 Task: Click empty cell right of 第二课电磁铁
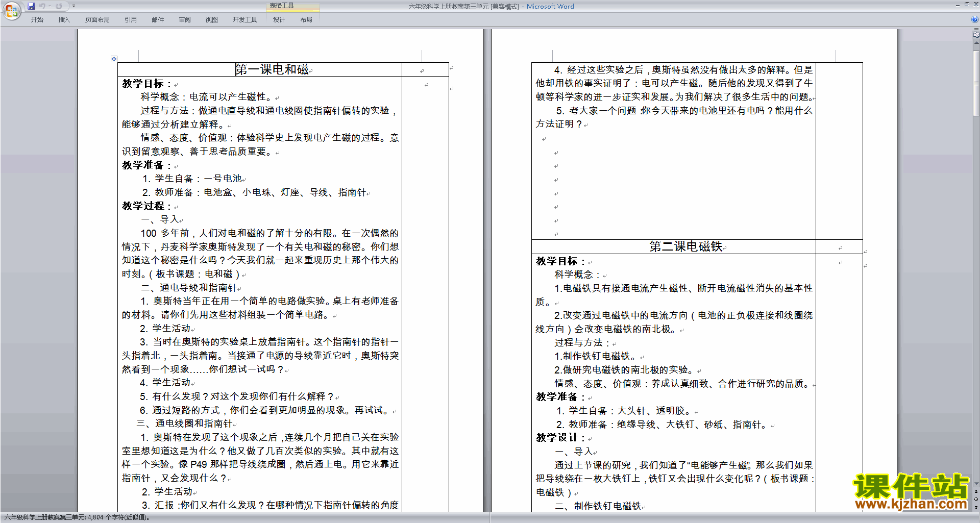(x=839, y=246)
